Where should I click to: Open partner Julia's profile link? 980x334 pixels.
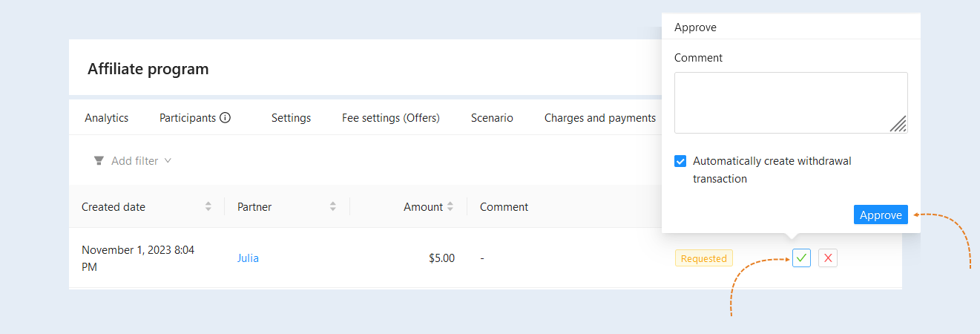[248, 258]
